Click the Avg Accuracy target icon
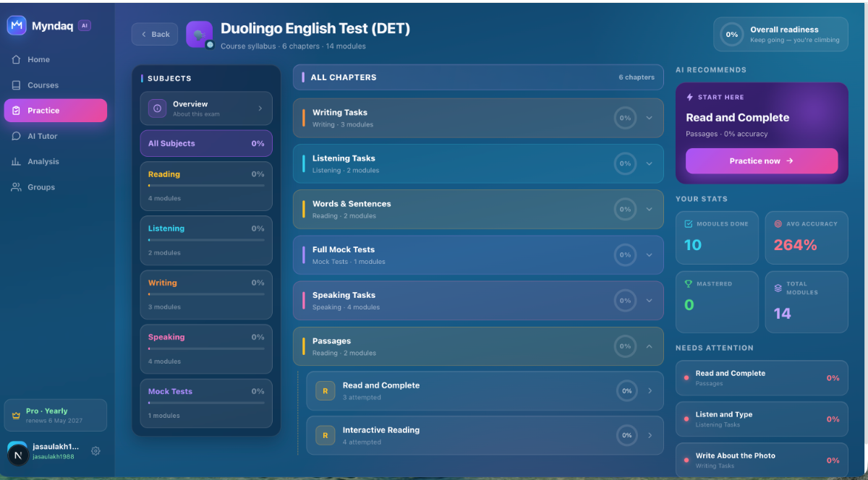This screenshot has width=868, height=480. (778, 224)
